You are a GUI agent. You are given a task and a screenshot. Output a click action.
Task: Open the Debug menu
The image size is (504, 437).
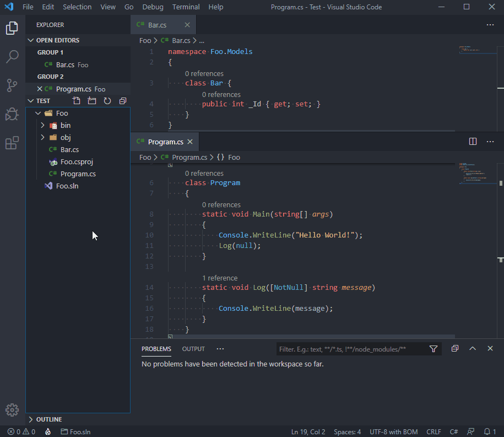click(153, 7)
